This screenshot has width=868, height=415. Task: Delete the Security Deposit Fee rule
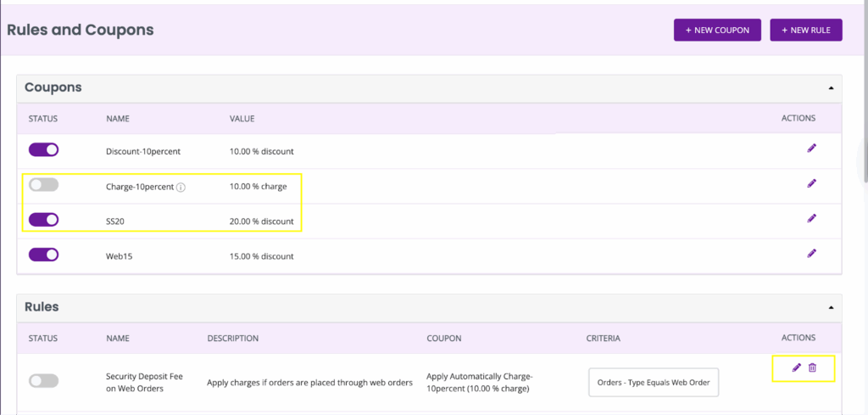coord(812,367)
